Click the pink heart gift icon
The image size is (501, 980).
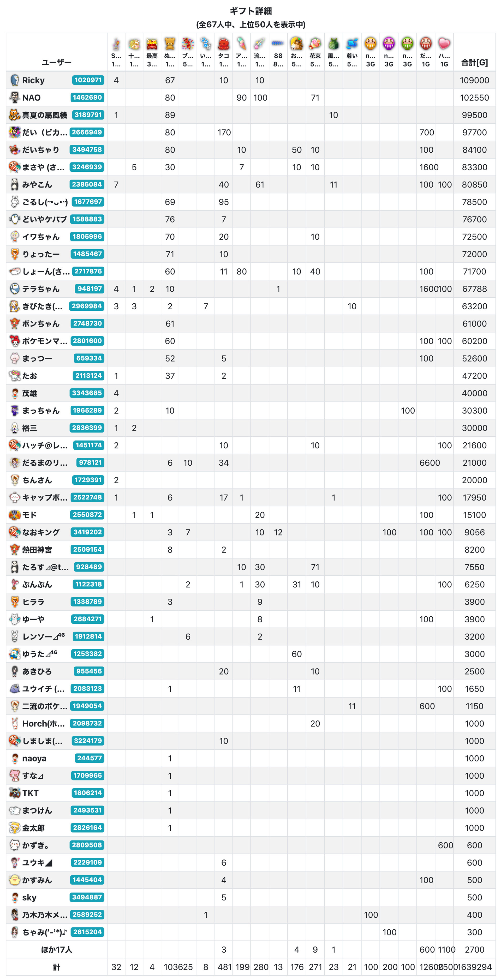(x=444, y=44)
